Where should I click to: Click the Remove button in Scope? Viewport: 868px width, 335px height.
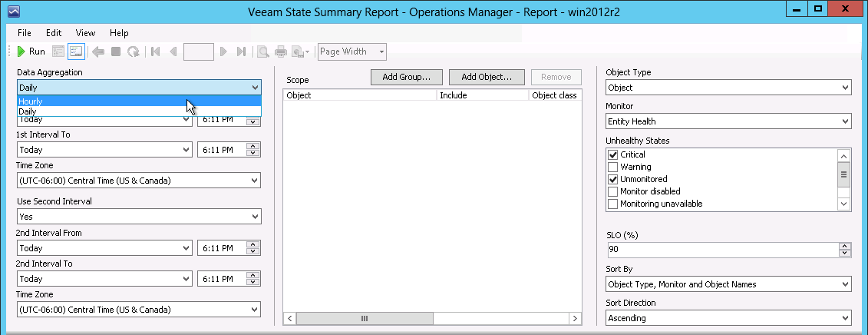tap(556, 77)
